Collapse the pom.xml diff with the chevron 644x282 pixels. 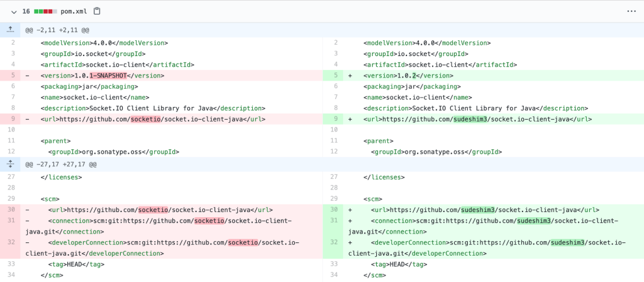click(x=14, y=11)
